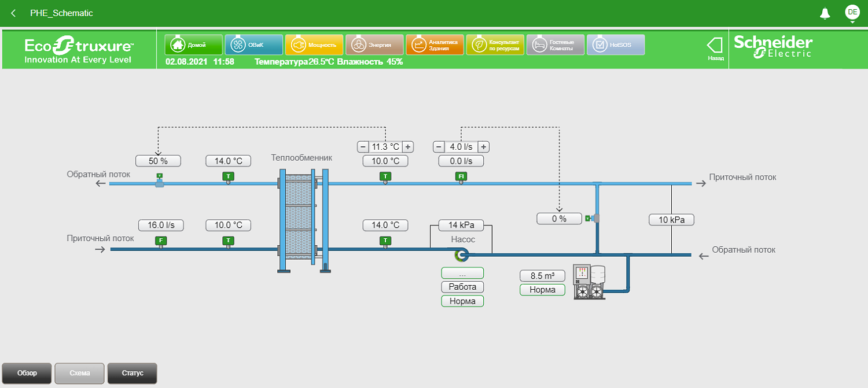Click the Теплообменник label
Image resolution: width=868 pixels, height=388 pixels.
point(301,158)
